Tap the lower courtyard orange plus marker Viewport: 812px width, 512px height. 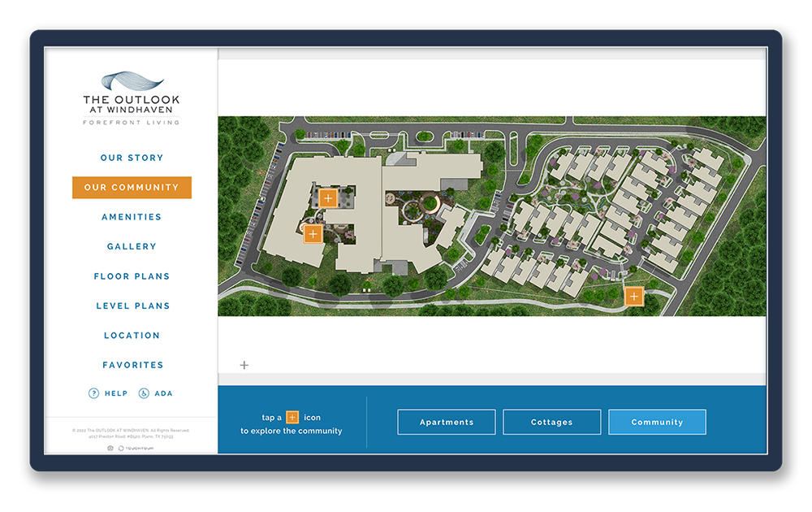point(313,235)
